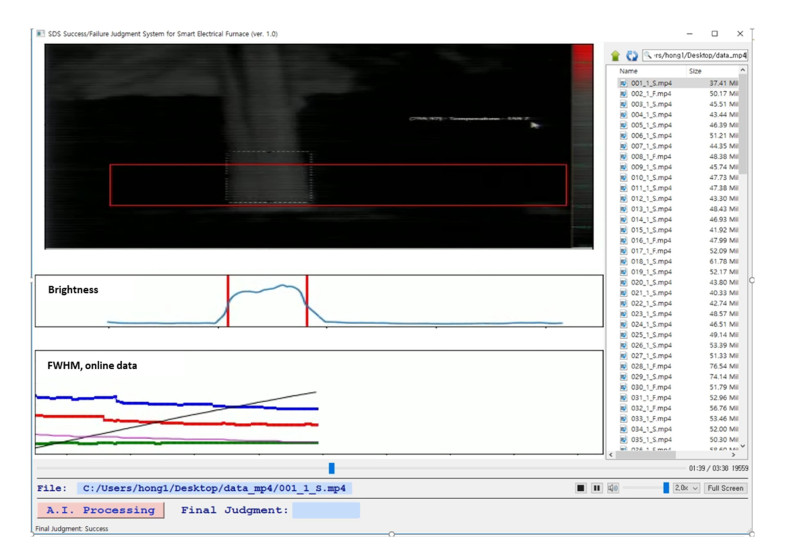Sort files by the Name column header
796x555 pixels.
[x=628, y=71]
